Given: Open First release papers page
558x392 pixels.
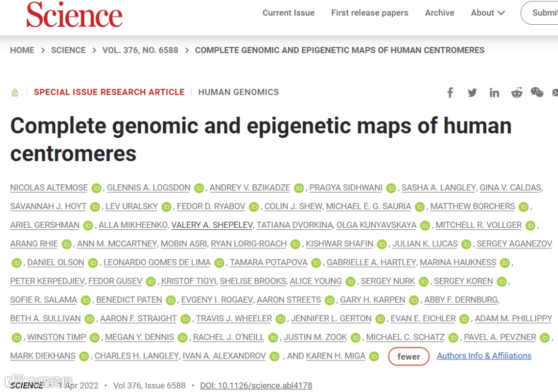Looking at the screenshot, I should tap(369, 13).
